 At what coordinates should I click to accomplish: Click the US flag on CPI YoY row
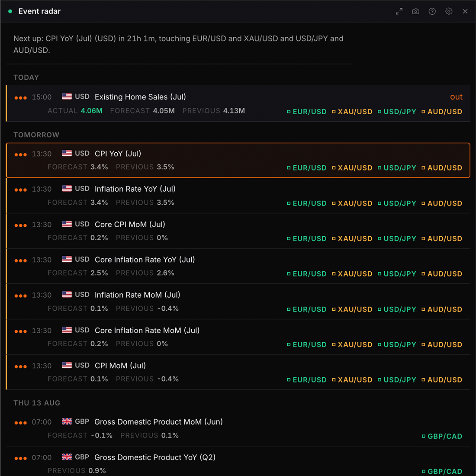[x=67, y=153]
